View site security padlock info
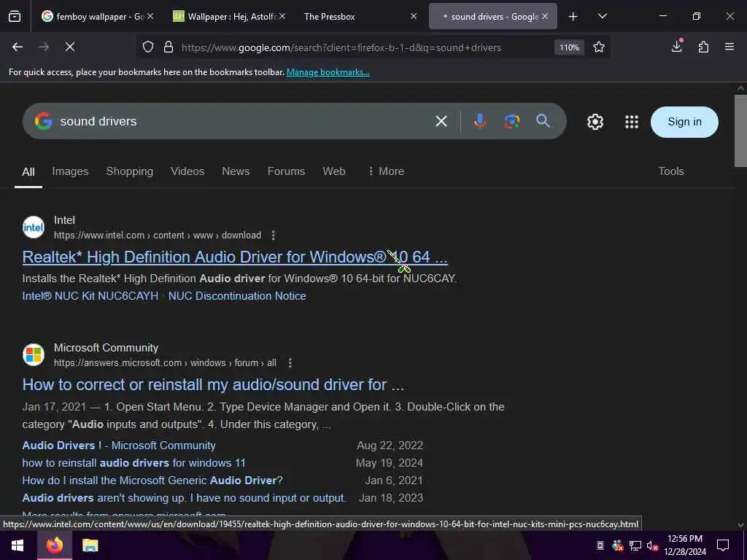747x560 pixels. (x=169, y=47)
